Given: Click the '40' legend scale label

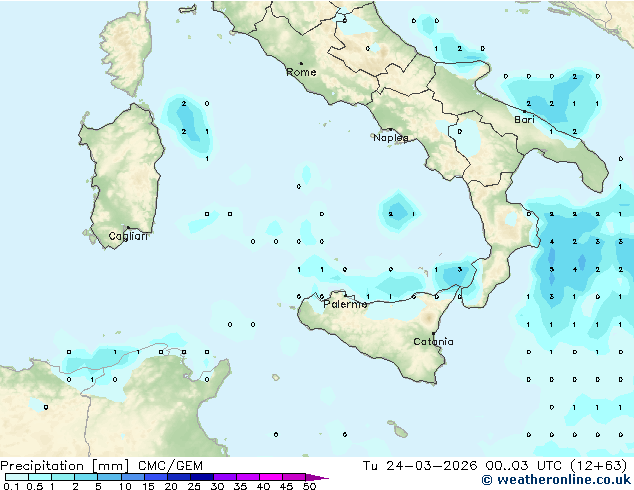Looking at the screenshot, I should point(263,486).
